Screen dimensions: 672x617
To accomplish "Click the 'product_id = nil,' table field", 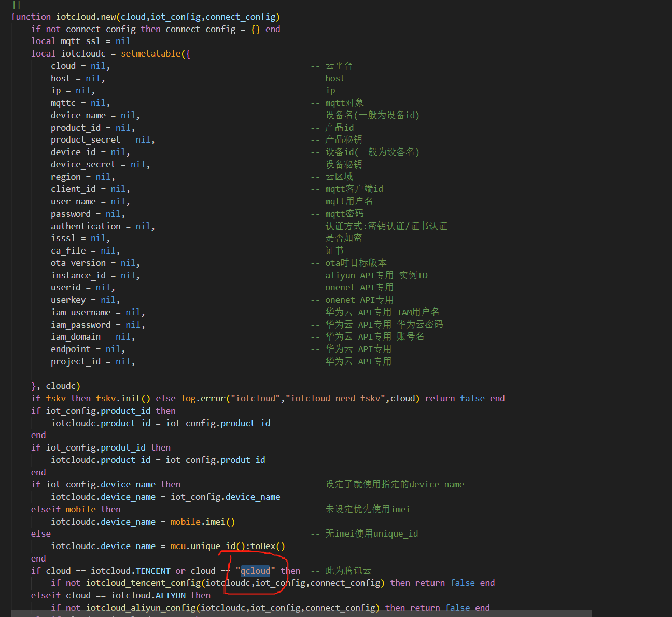I will 93,128.
